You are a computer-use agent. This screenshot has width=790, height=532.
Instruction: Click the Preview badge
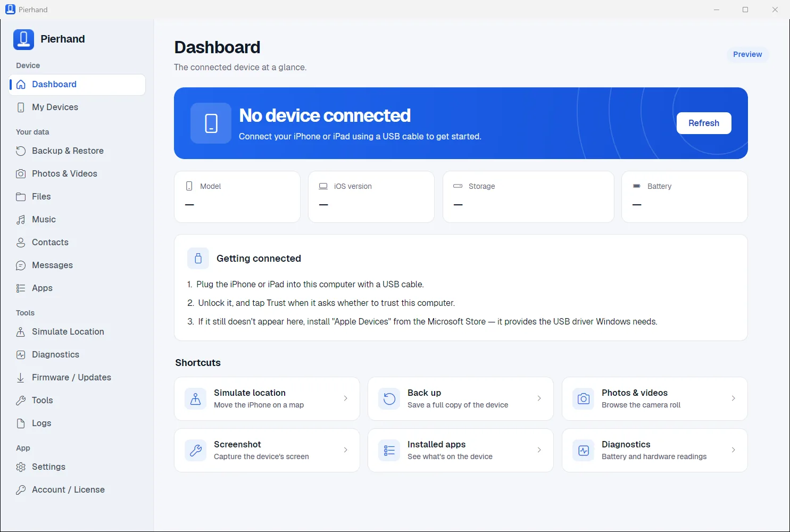coord(747,54)
